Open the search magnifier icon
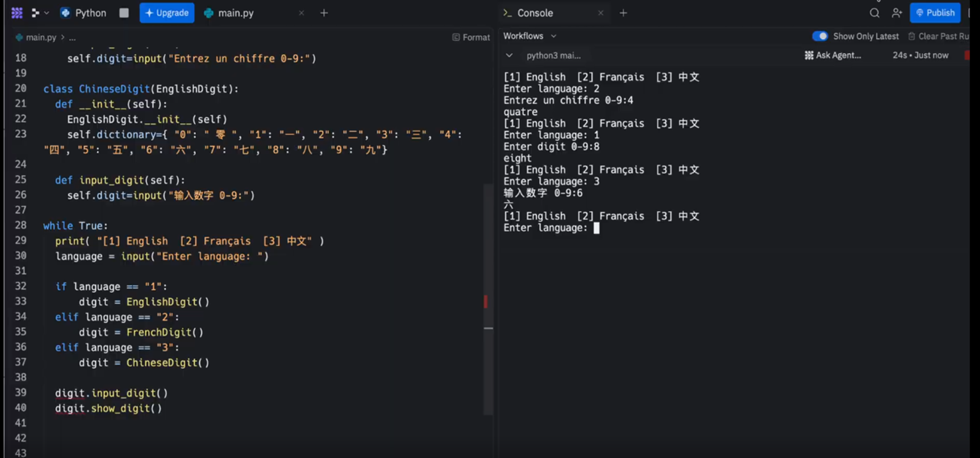Viewport: 980px width, 458px height. 874,13
